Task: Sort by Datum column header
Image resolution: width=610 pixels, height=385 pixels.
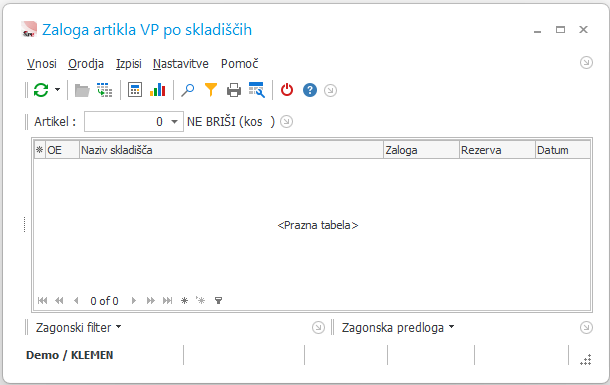Action: click(563, 150)
